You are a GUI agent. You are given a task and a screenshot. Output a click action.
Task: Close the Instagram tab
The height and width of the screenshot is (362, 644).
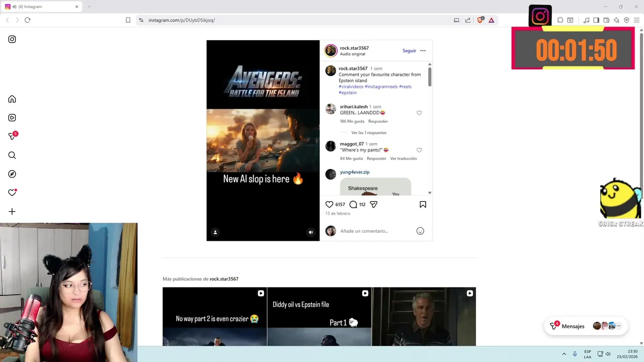[76, 7]
